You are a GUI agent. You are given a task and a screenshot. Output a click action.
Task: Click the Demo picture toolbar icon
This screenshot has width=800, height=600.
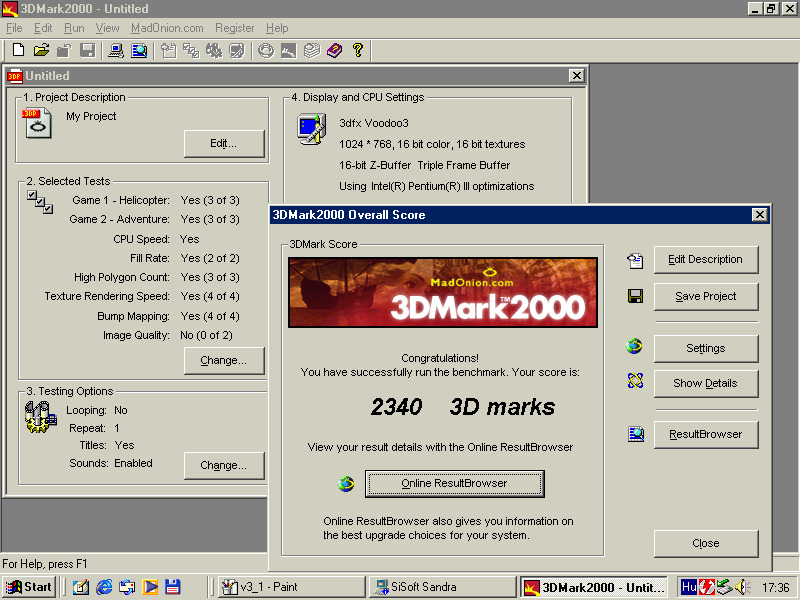coord(289,50)
